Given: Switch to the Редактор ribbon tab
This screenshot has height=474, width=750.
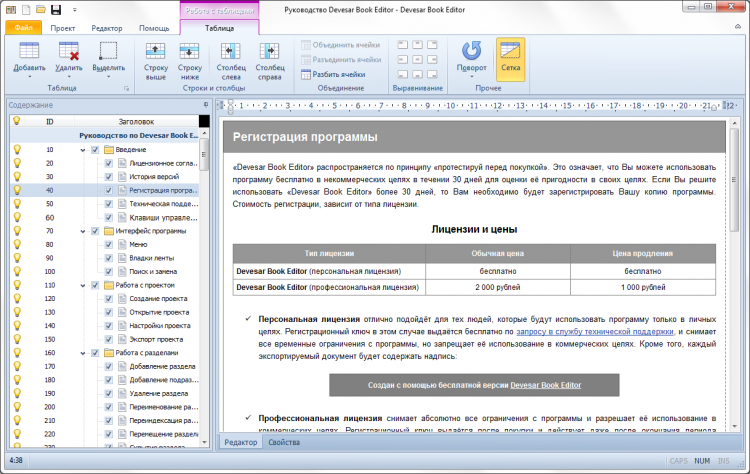Looking at the screenshot, I should click(x=107, y=29).
